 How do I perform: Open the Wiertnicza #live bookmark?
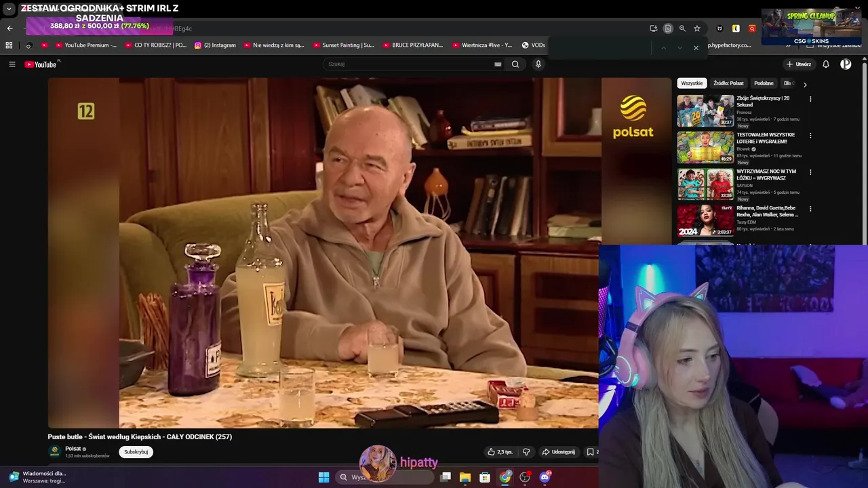[x=482, y=45]
